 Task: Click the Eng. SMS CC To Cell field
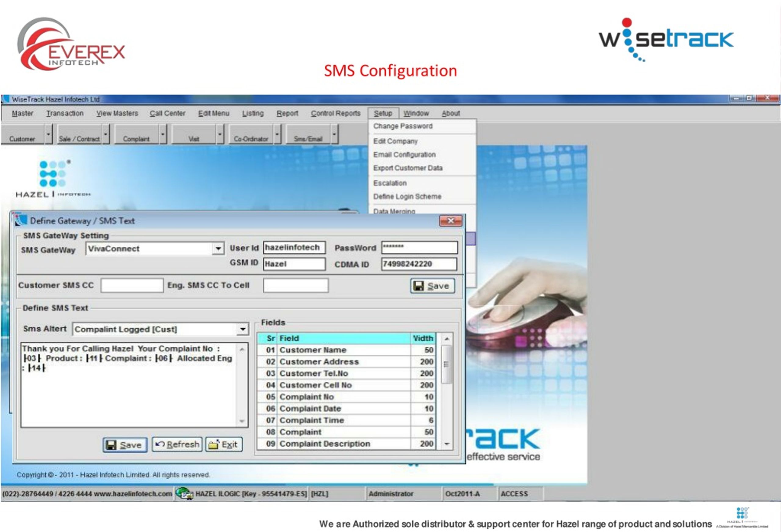click(296, 285)
